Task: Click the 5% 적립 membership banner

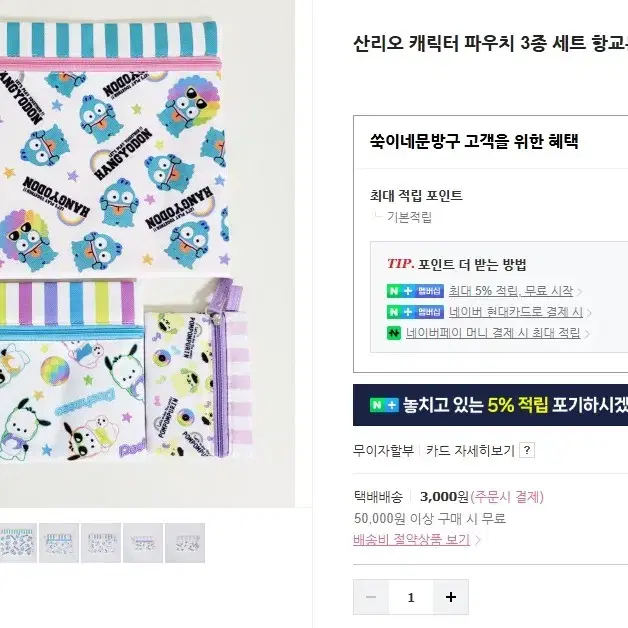Action: click(x=490, y=405)
